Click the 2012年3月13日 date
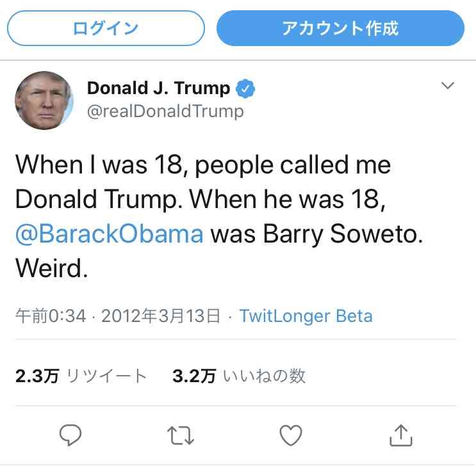The image size is (476, 466). [161, 316]
